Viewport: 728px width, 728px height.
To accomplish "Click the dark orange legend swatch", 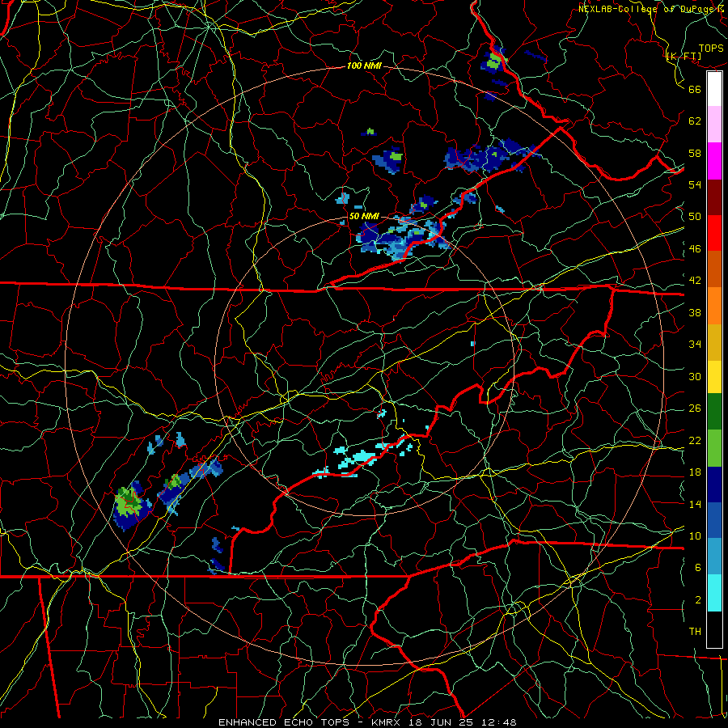I will coord(714,269).
